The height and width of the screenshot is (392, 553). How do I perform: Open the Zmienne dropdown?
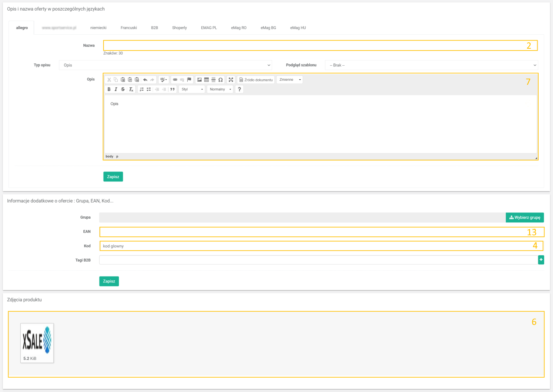[x=290, y=80]
